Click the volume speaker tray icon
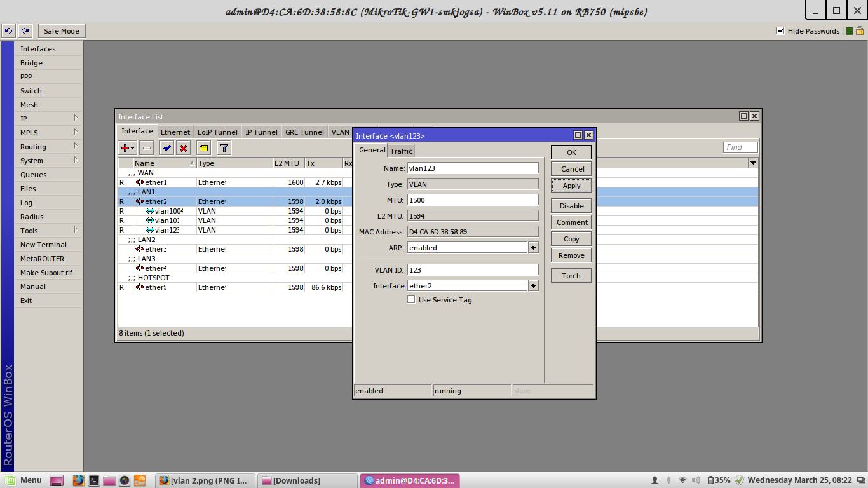Screen dimensions: 868x488 click(x=696, y=480)
